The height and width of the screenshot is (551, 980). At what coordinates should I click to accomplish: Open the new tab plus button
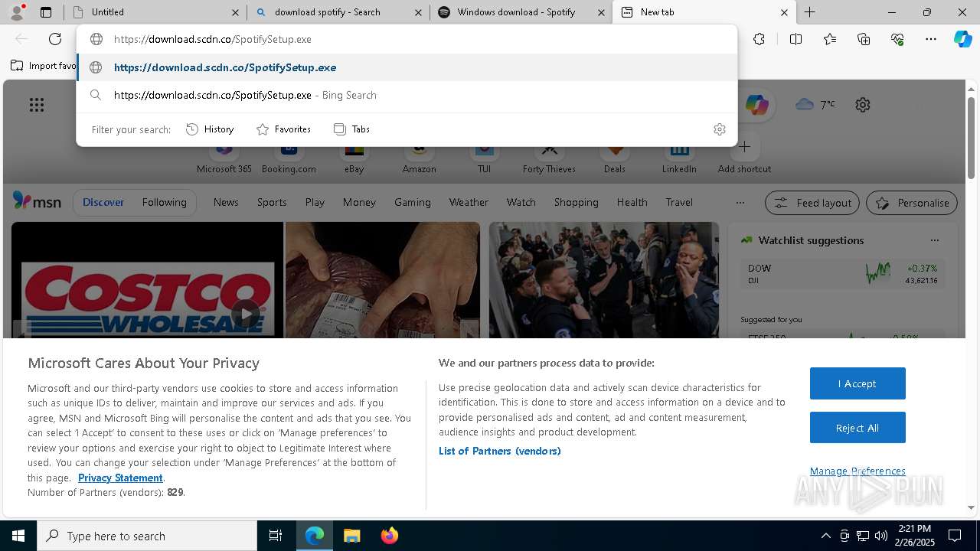click(x=809, y=12)
